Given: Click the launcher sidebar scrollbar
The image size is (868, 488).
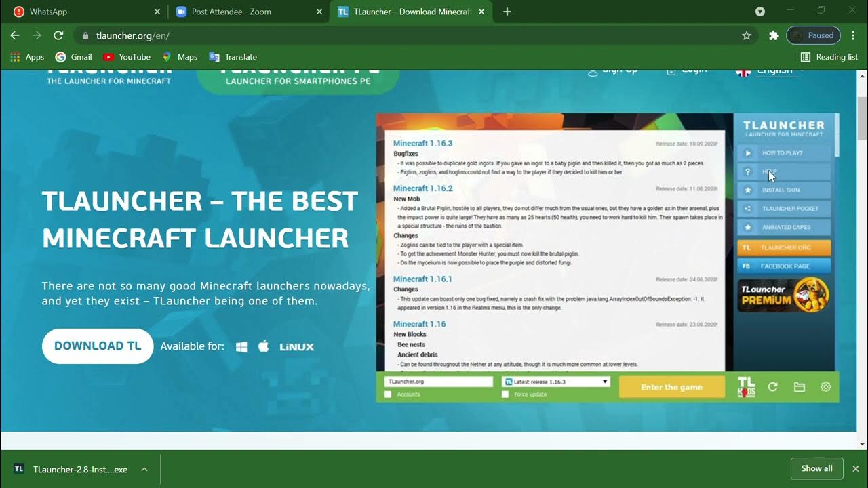Looking at the screenshot, I should pos(837,136).
